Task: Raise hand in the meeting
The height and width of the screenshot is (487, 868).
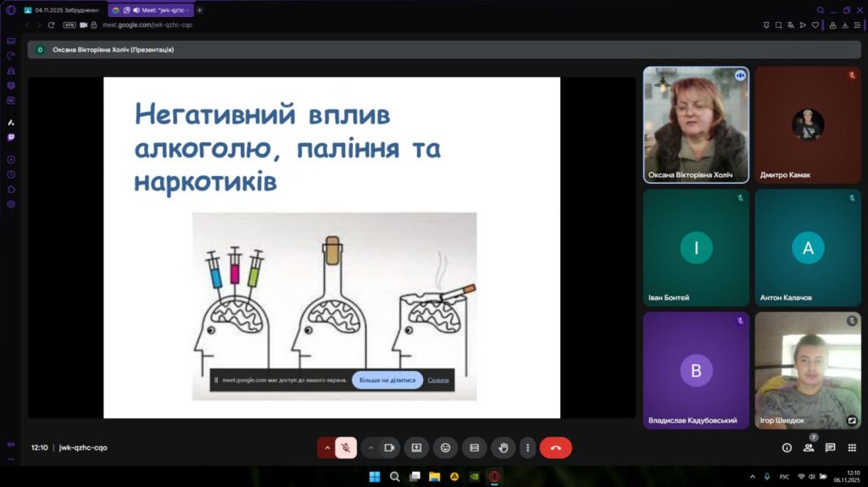Action: coord(504,447)
